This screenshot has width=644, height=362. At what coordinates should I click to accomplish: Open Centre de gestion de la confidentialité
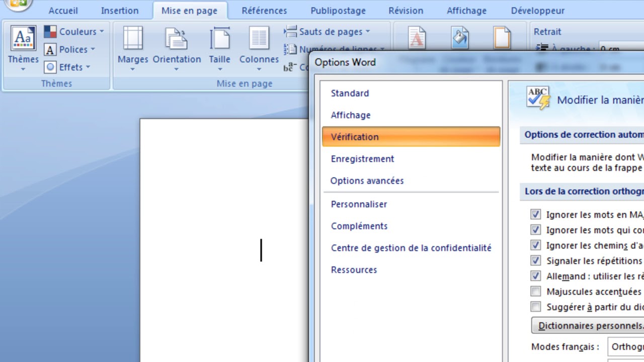[x=411, y=248]
